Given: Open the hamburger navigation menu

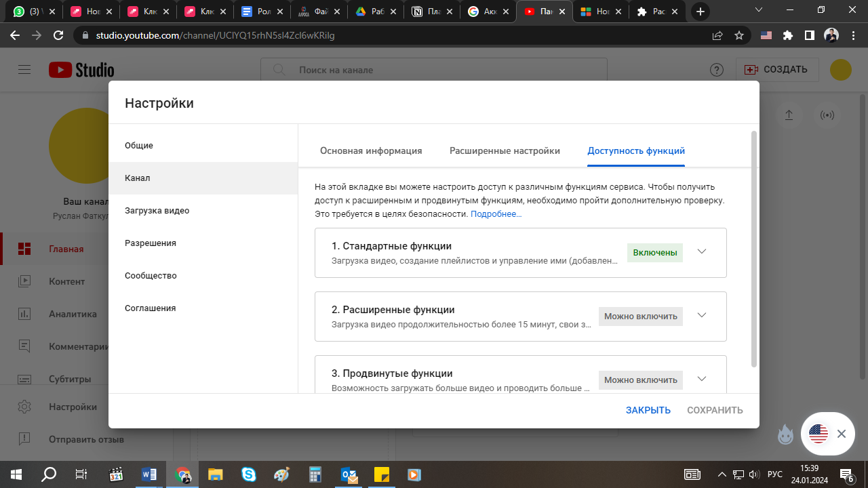Looking at the screenshot, I should point(25,70).
